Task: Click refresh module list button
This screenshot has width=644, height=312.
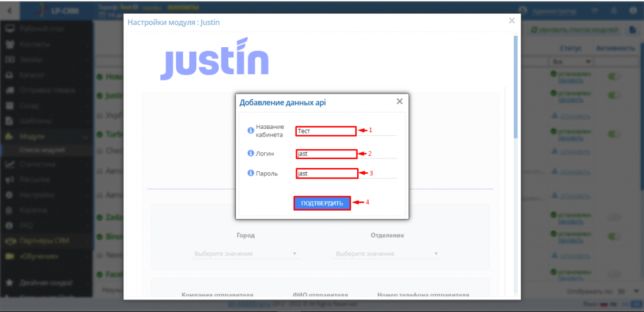Action: pos(575,30)
